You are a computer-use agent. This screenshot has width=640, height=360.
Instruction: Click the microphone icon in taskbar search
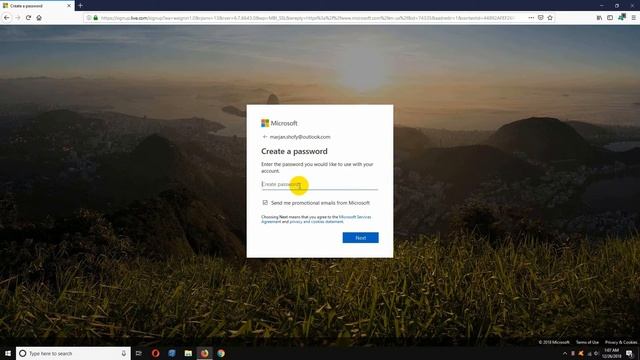pos(124,353)
